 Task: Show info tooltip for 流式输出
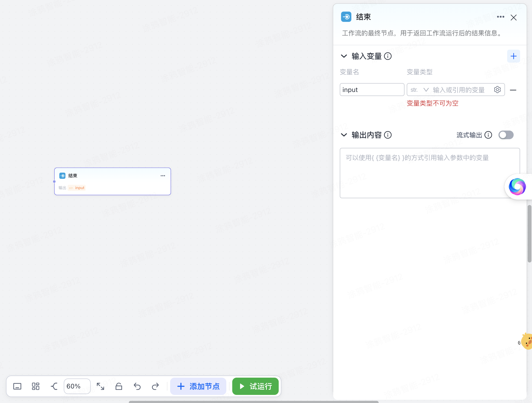(x=488, y=135)
